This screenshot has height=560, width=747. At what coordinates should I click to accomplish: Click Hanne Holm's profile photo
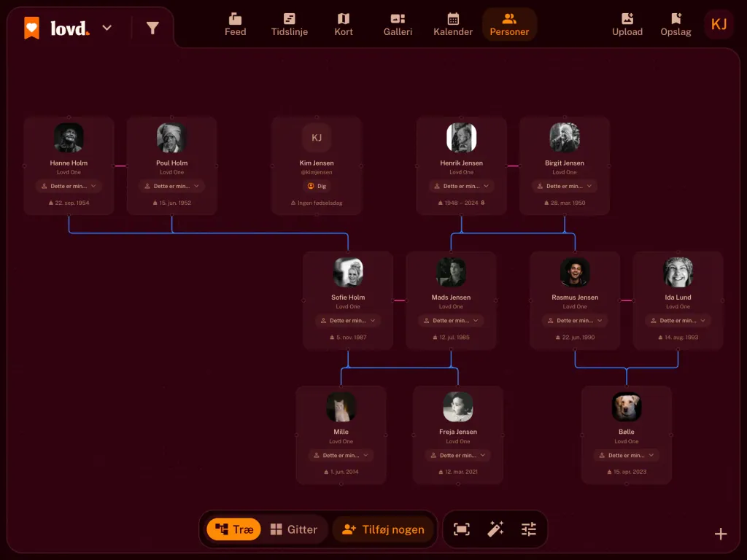click(69, 138)
